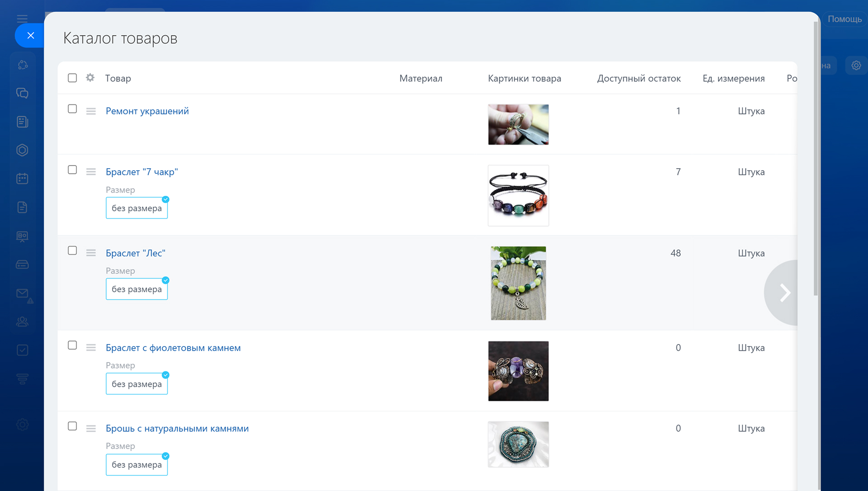The width and height of the screenshot is (868, 491).
Task: Select 'без размера' for Браслет с фиолетовым камнем
Action: (137, 384)
